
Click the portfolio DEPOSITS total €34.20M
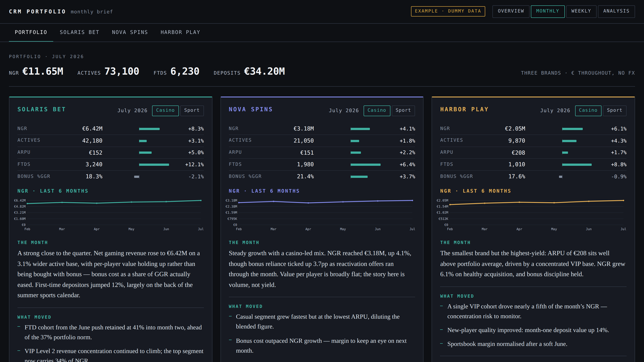click(x=264, y=72)
